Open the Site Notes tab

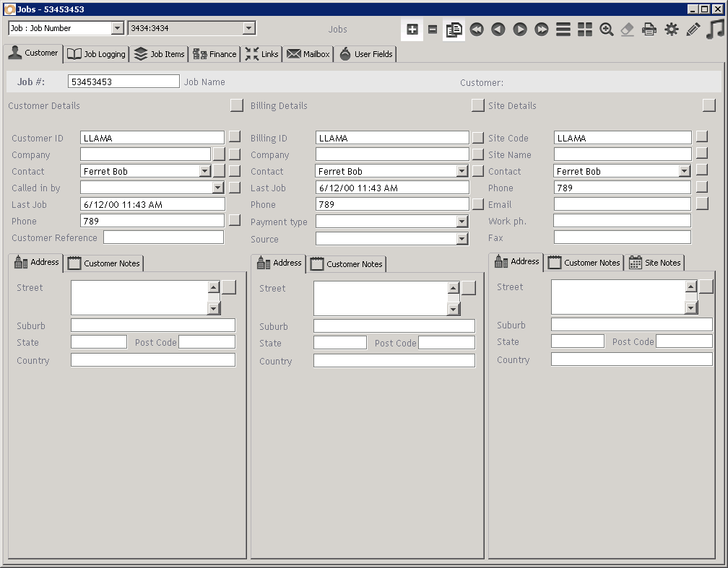pos(655,263)
